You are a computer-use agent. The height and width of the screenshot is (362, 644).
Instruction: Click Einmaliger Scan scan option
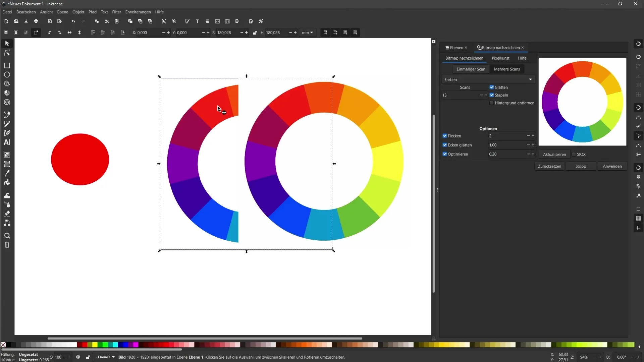pyautogui.click(x=471, y=69)
